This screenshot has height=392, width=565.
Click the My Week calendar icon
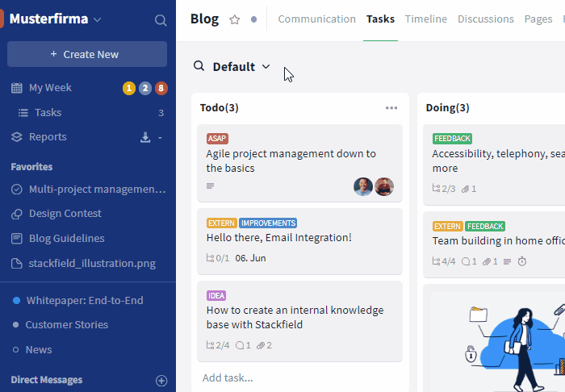click(17, 88)
